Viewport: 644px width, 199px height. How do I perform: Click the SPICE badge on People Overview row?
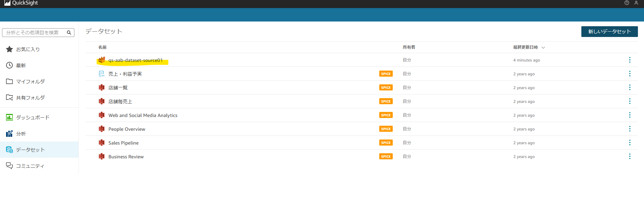[x=386, y=129]
